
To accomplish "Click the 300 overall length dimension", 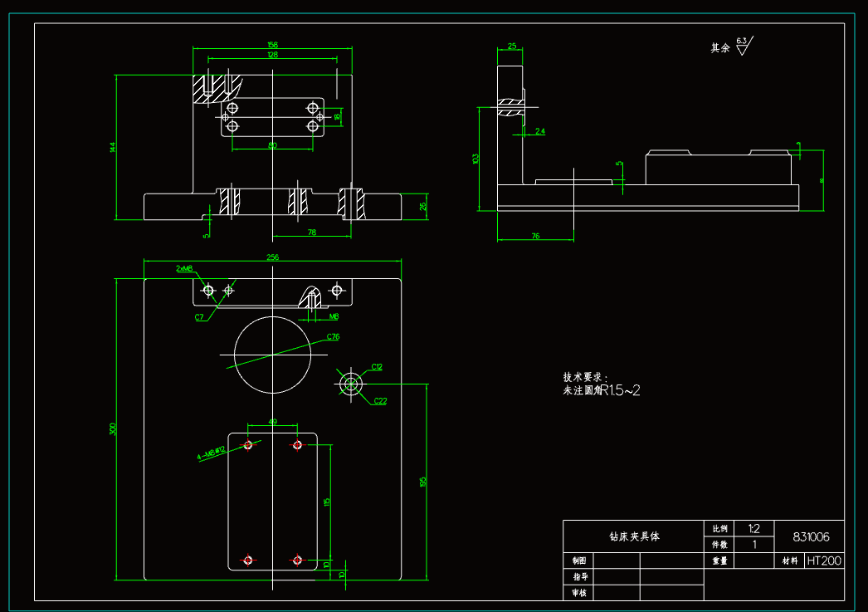I will click(112, 429).
